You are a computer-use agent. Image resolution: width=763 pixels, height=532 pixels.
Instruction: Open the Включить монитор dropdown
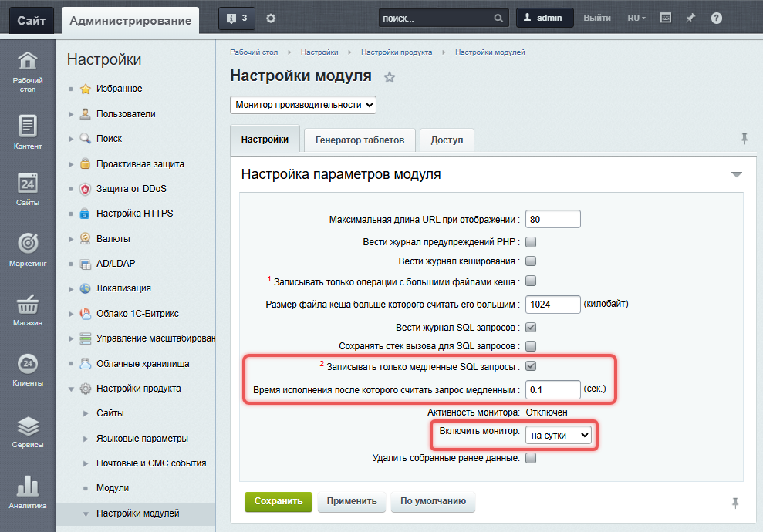[559, 436]
